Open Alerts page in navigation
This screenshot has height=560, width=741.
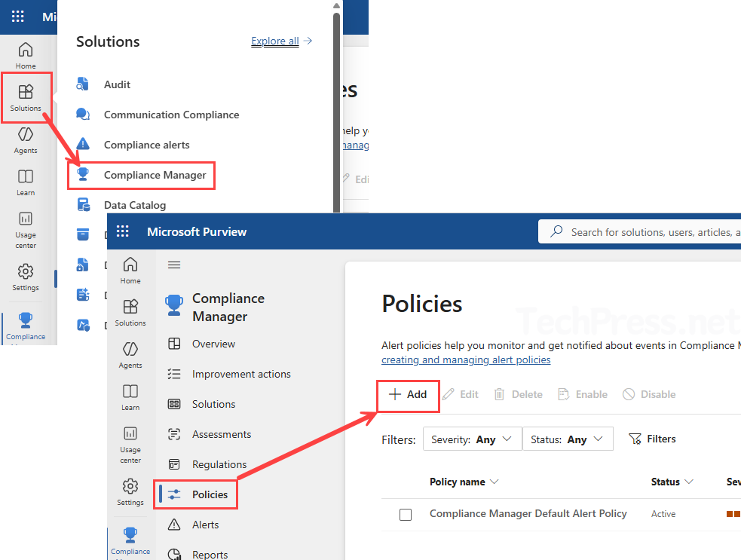pyautogui.click(x=194, y=525)
